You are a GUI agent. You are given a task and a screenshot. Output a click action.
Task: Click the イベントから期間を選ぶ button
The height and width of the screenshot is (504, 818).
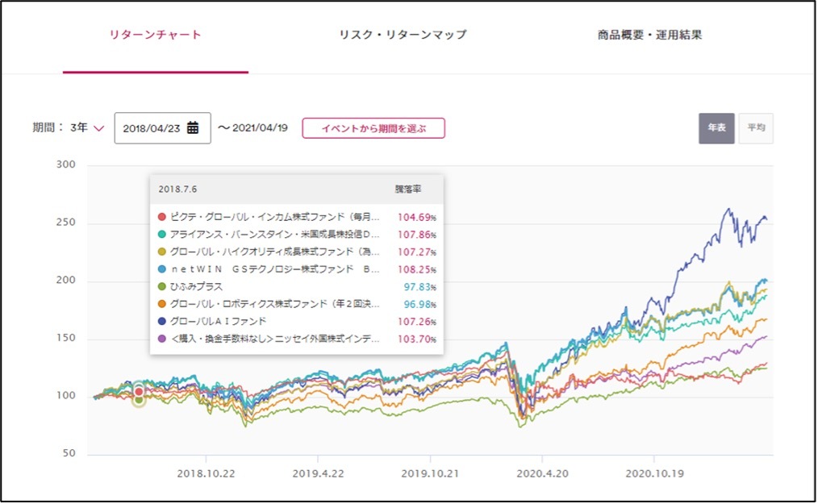[x=374, y=127]
